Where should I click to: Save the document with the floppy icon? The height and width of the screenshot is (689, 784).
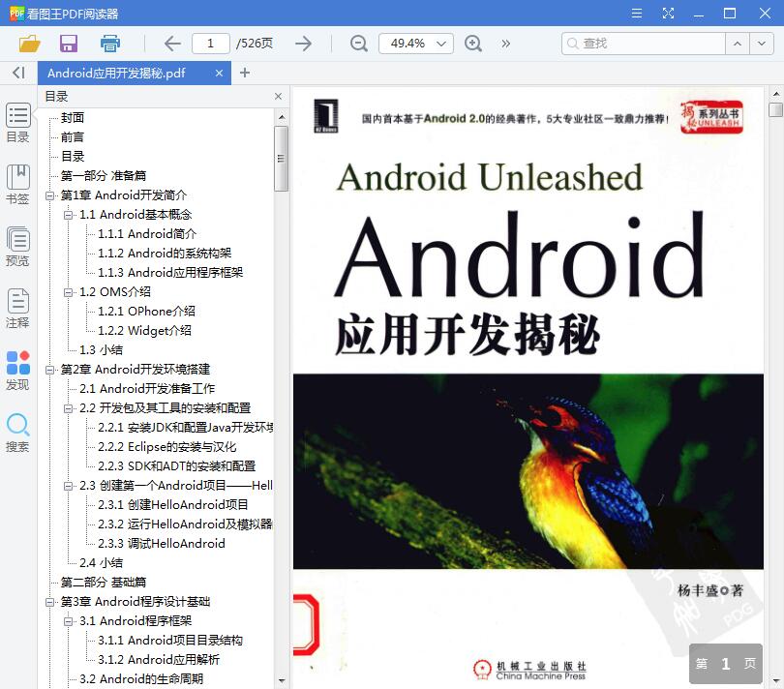pos(69,44)
